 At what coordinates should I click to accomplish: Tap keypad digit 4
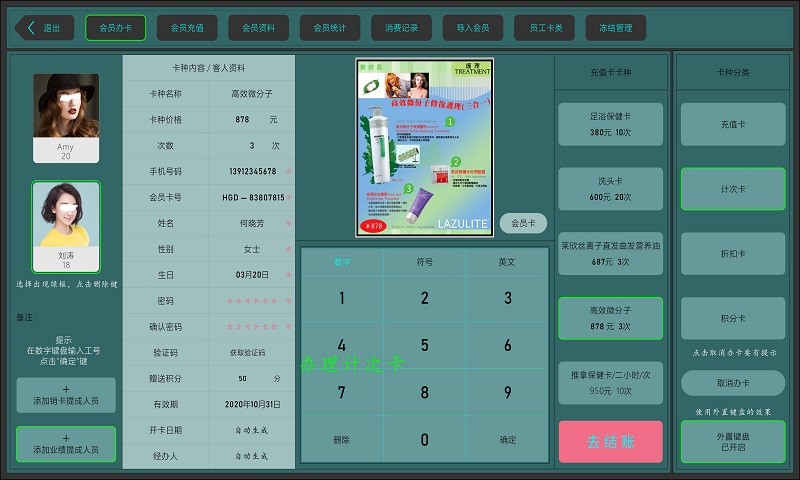(342, 345)
